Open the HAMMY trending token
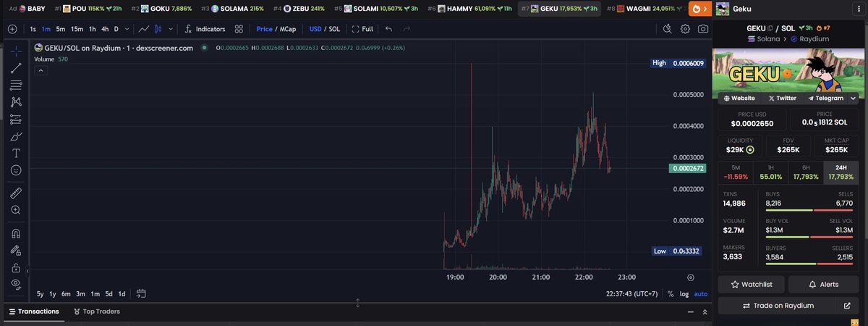The width and height of the screenshot is (868, 326). point(470,9)
